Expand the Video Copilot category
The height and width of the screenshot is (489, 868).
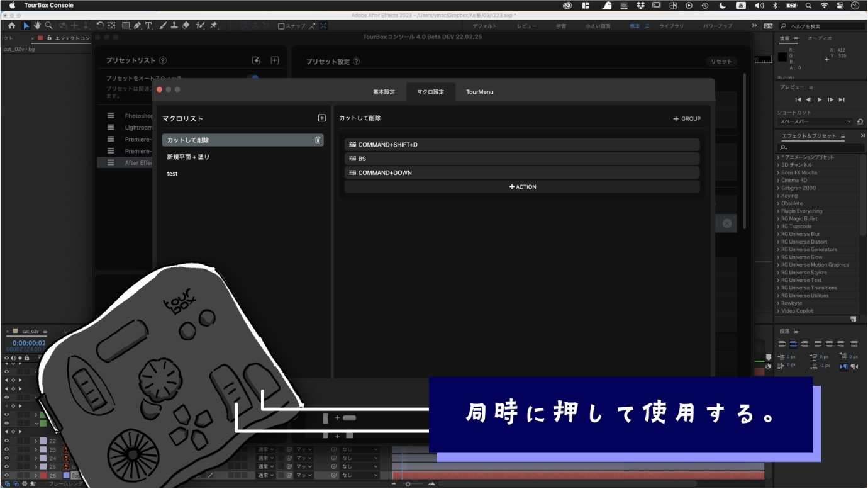click(x=778, y=311)
